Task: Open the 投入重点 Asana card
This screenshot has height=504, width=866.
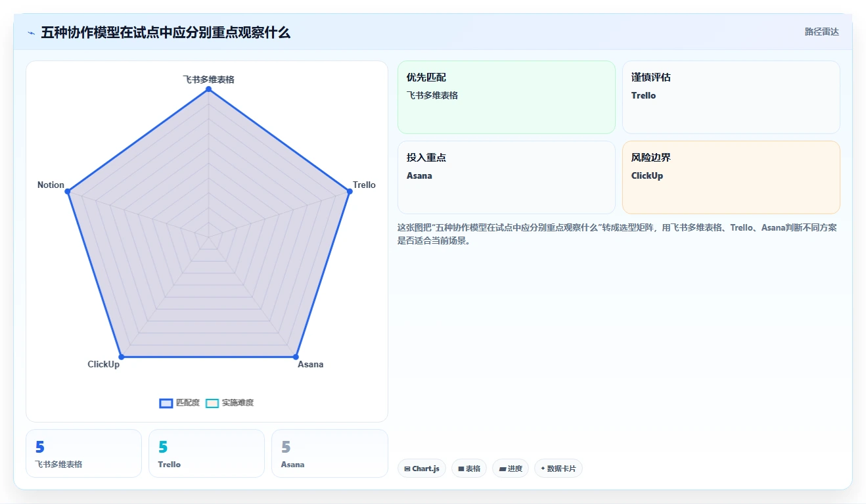Action: [507, 177]
